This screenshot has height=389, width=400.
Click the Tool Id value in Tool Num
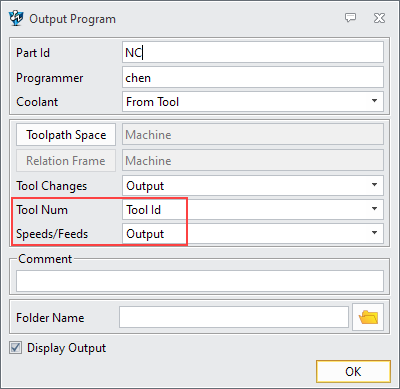(x=144, y=210)
